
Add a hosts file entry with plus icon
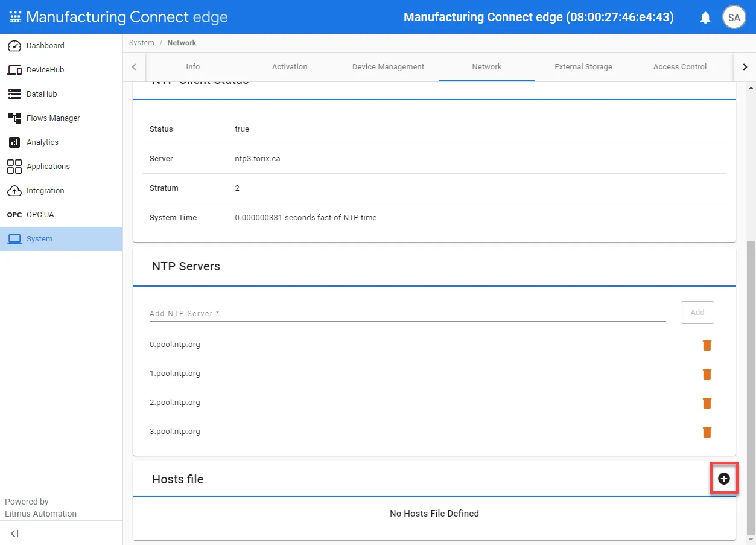(x=724, y=479)
